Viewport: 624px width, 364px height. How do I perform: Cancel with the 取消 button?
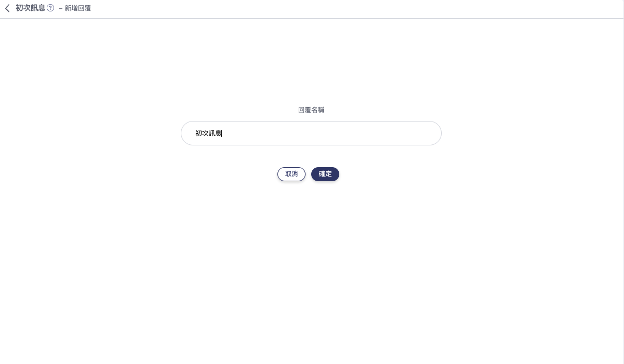click(291, 174)
